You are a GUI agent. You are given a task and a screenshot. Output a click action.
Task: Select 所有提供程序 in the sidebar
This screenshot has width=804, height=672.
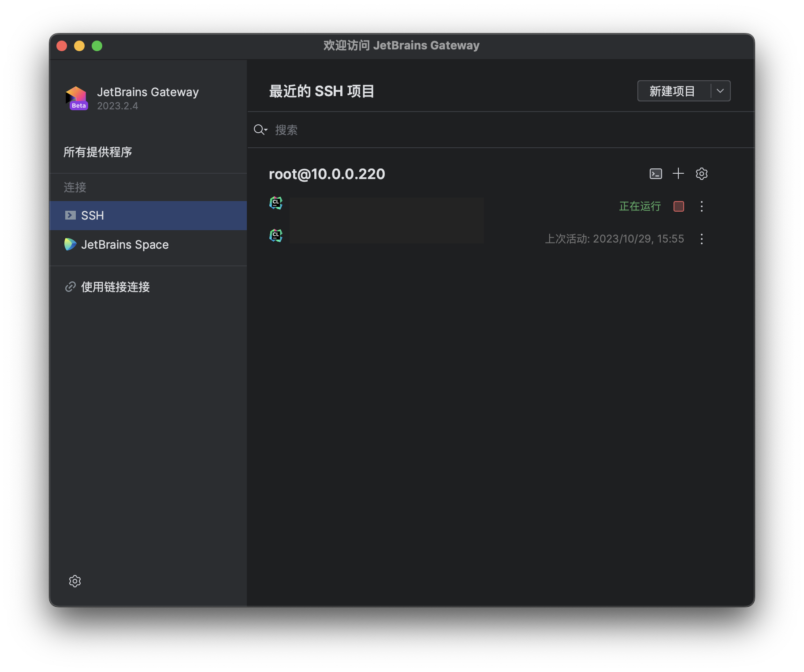coord(98,152)
